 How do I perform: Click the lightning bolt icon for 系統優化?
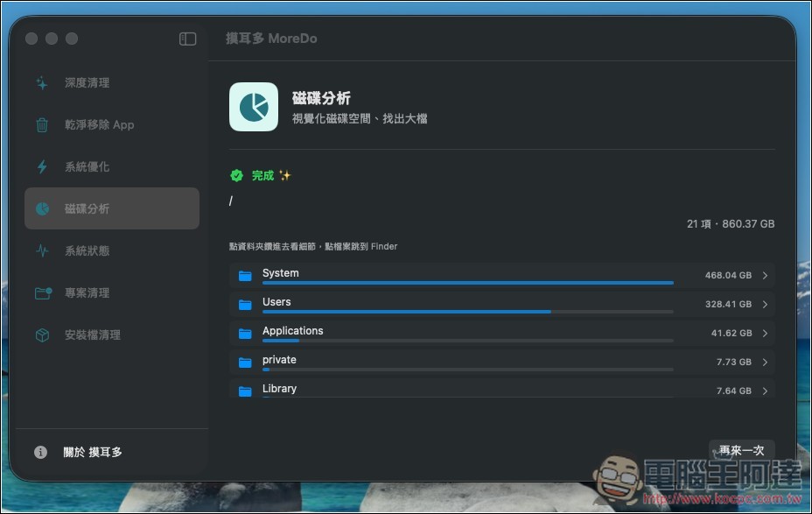pyautogui.click(x=42, y=167)
